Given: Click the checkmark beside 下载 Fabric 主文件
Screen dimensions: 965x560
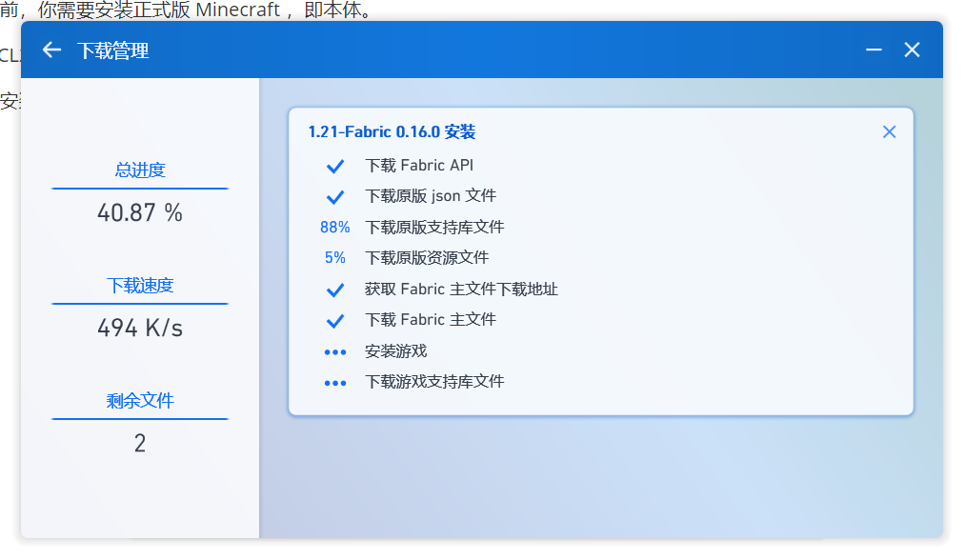Looking at the screenshot, I should [334, 321].
